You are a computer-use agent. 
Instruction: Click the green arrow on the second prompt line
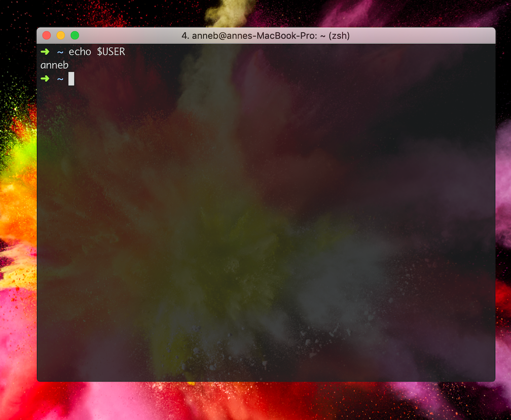coord(45,79)
